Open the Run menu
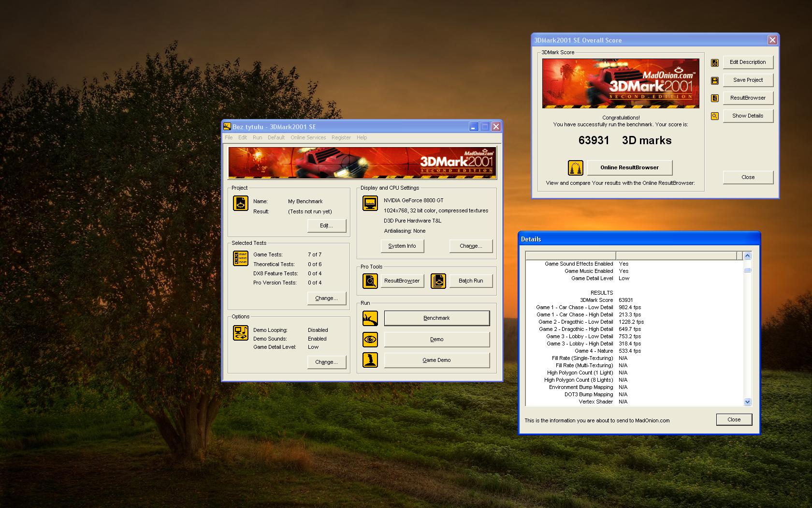 click(x=258, y=137)
